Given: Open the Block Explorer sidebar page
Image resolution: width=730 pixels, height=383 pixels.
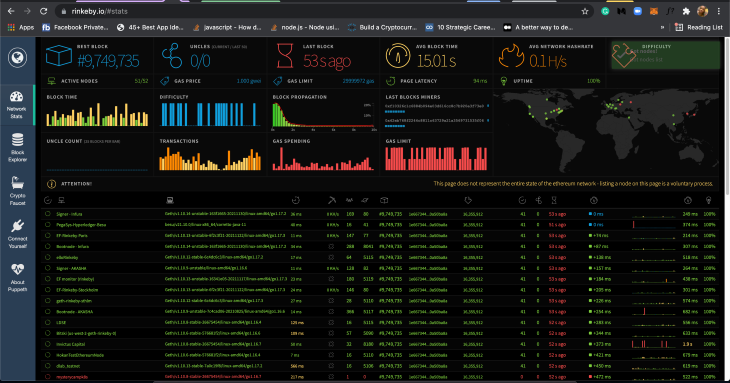Looking at the screenshot, I should click(17, 148).
